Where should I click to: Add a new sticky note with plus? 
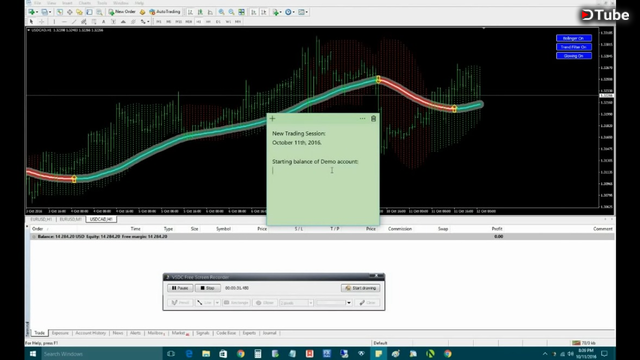[273, 119]
